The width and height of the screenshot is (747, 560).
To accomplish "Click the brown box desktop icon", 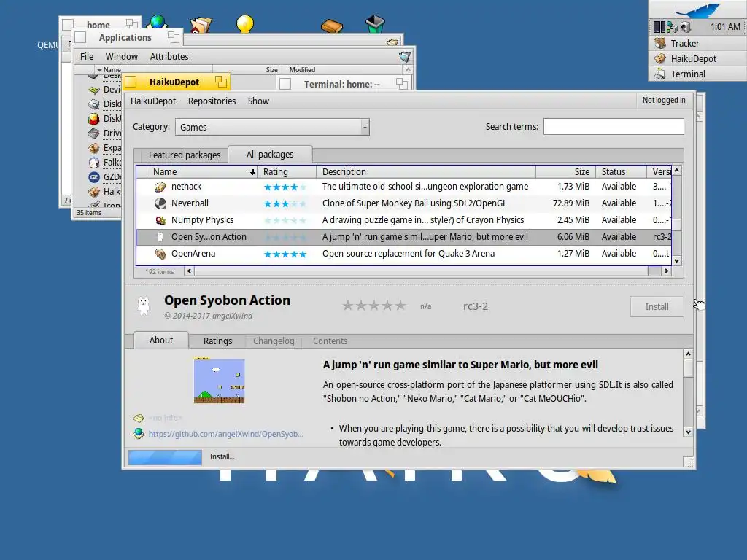I will click(332, 26).
